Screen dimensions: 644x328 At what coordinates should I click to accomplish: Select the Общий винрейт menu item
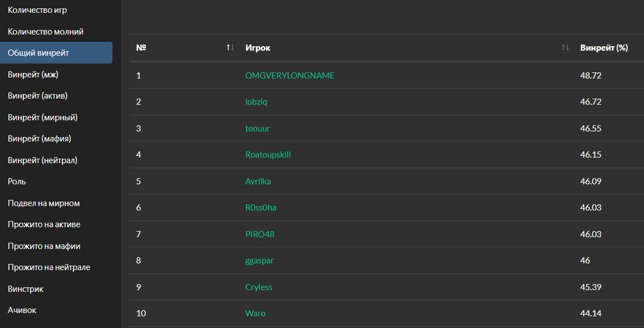[38, 53]
